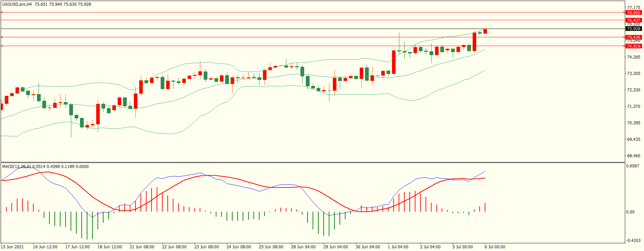This screenshot has width=644, height=251.
Task: Click the 77.175 price axis label
Action: click(634, 8)
